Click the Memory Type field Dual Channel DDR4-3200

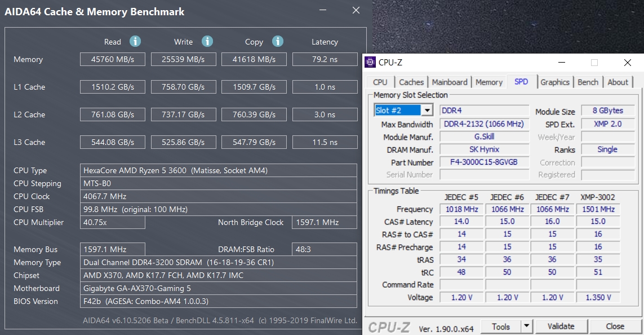(x=219, y=262)
